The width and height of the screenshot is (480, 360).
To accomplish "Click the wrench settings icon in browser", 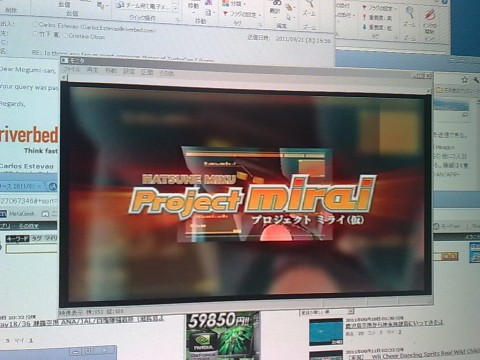I will click(476, 80).
